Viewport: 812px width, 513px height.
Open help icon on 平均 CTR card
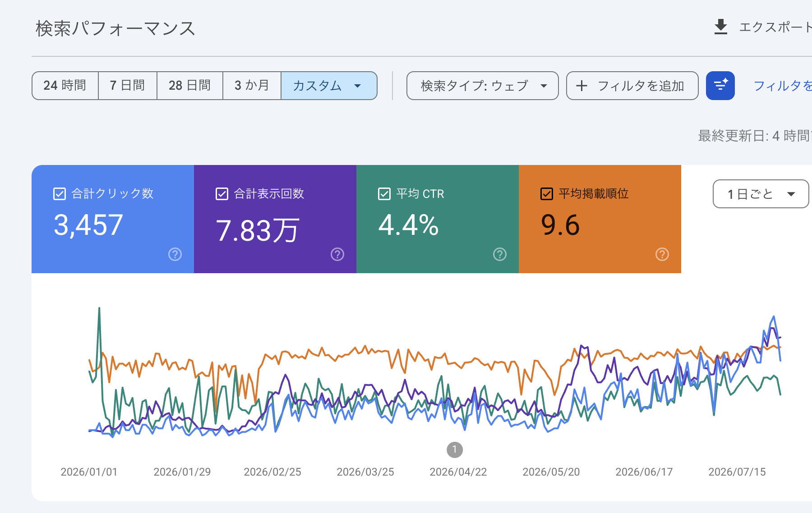tap(500, 254)
